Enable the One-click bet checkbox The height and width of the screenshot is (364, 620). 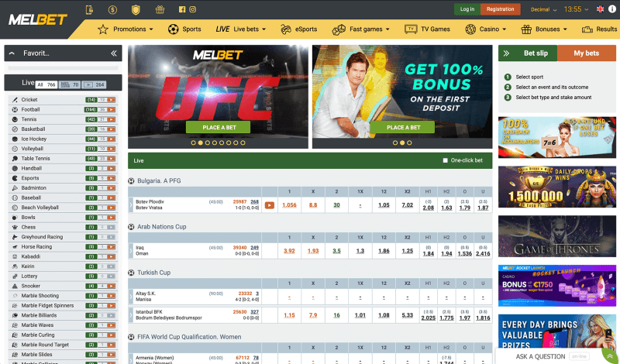[445, 160]
